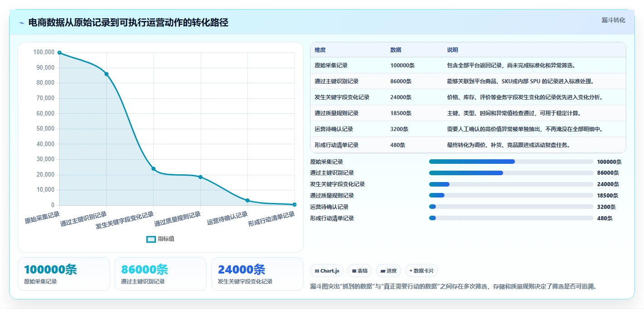Click the 480条 progress bar
644x309 pixels.
pos(511,218)
